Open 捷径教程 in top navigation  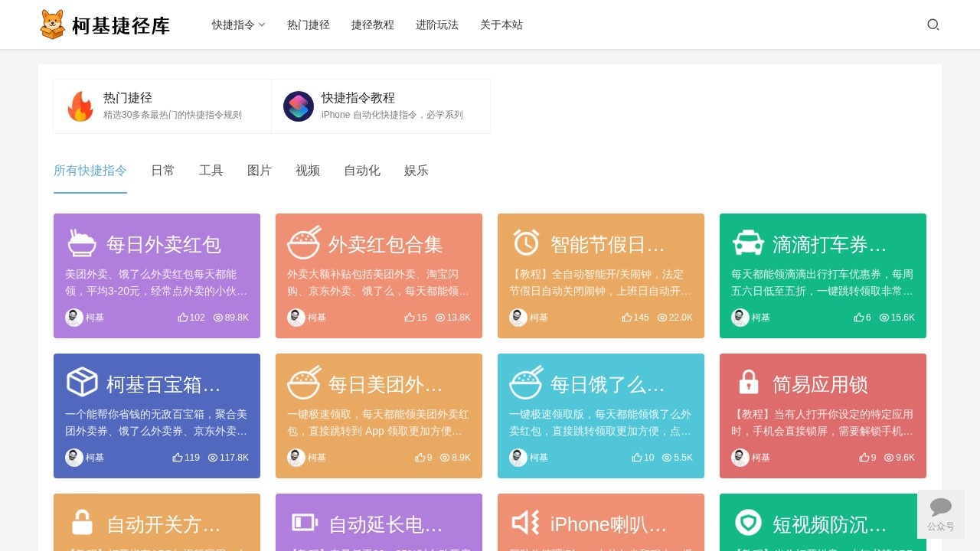pos(373,24)
